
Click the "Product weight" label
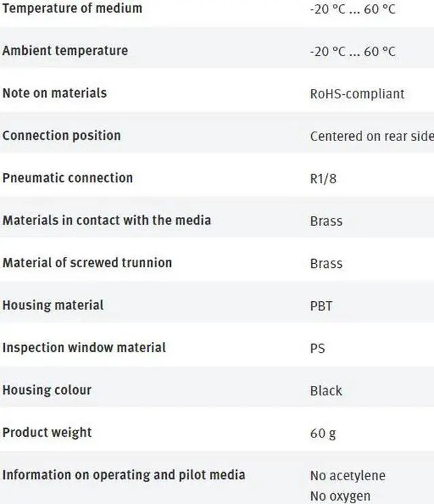47,432
